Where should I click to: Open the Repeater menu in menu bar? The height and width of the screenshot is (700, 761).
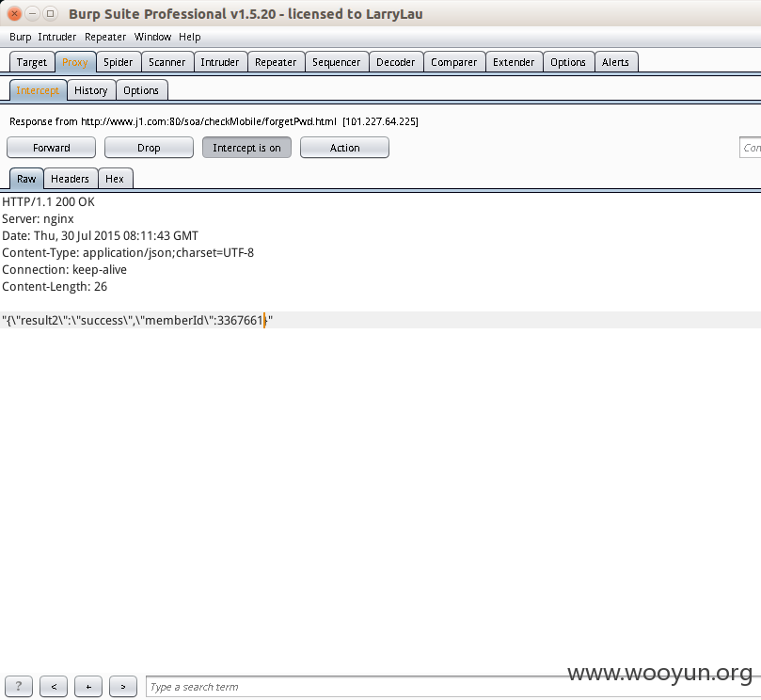pos(104,37)
